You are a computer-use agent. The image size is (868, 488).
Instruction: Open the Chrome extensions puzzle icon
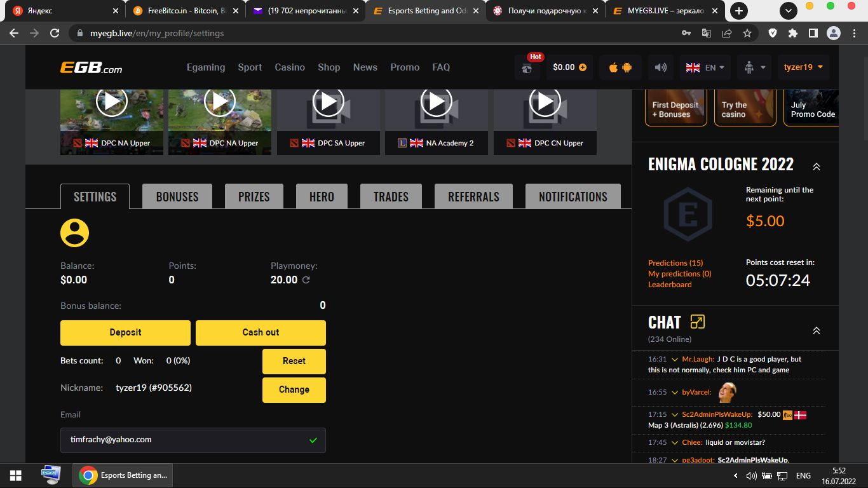pos(793,33)
